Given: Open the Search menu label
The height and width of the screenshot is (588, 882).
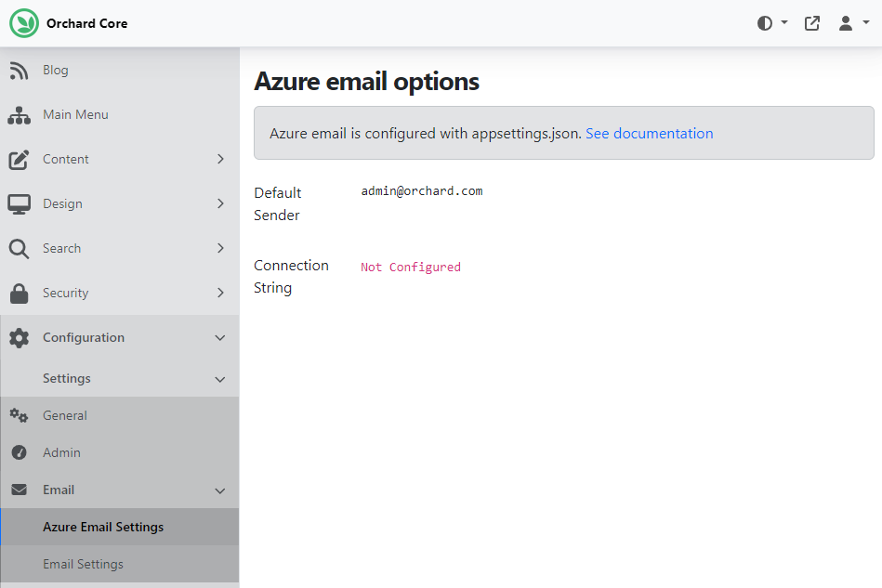Looking at the screenshot, I should (x=62, y=248).
